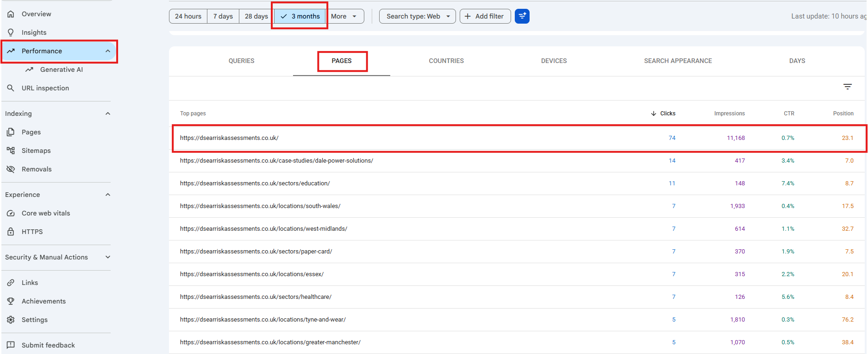Screen dimensions: 868x354
Task: Click the Clicks sort arrow icon
Action: click(x=654, y=114)
